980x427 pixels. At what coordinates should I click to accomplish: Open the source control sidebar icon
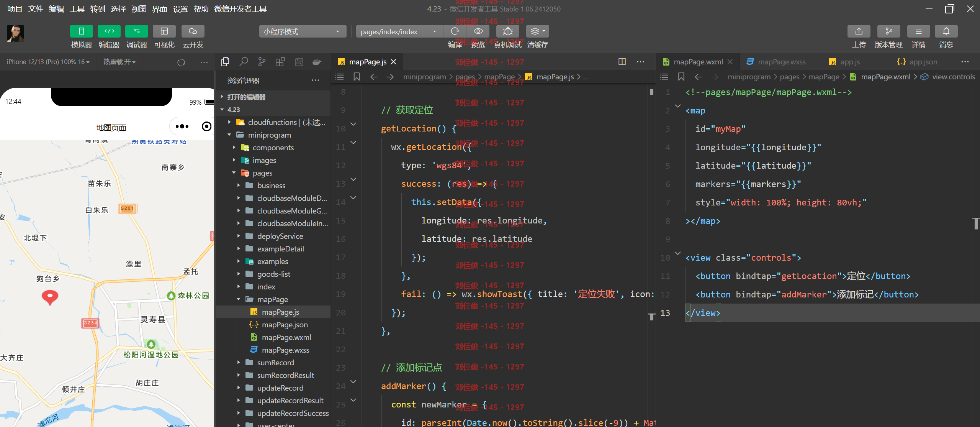[262, 62]
